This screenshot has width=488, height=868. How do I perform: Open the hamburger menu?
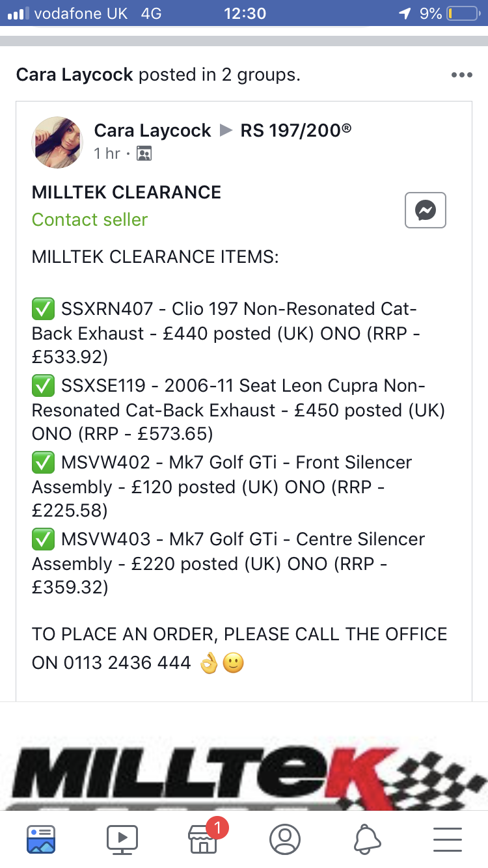447,839
